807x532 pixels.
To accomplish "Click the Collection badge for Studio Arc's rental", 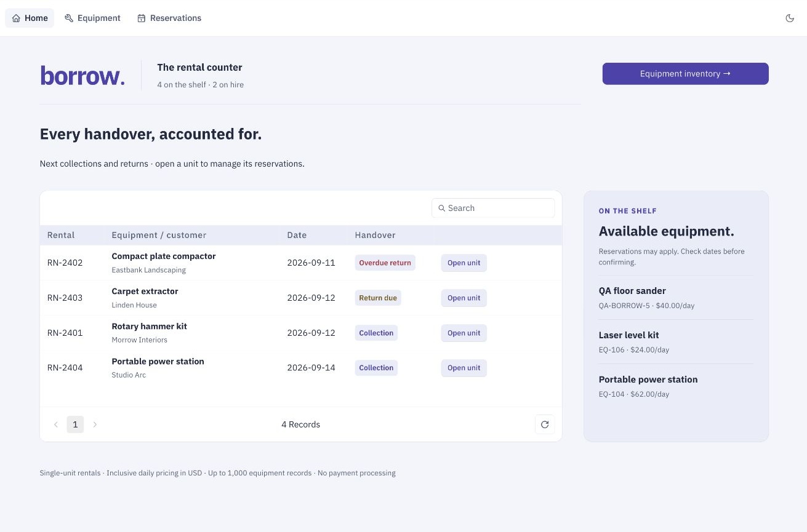I will [376, 368].
